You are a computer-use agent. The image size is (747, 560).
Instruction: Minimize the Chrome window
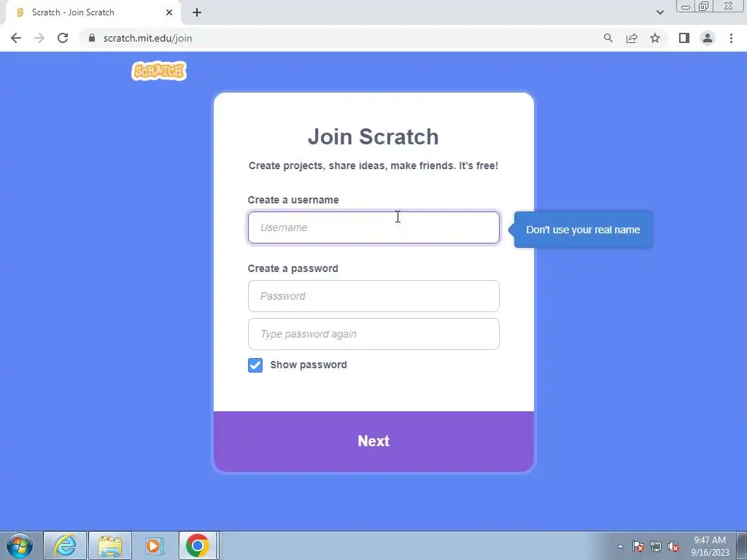point(686,6)
